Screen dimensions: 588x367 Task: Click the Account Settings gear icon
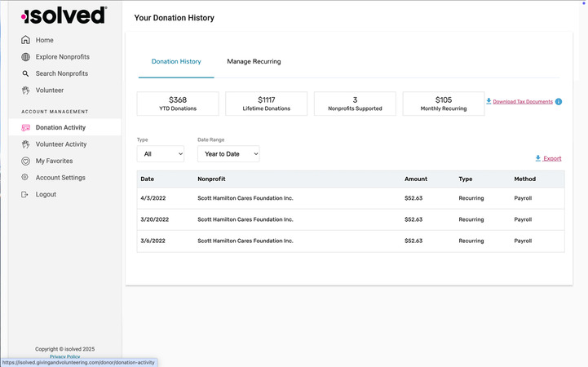[24, 177]
